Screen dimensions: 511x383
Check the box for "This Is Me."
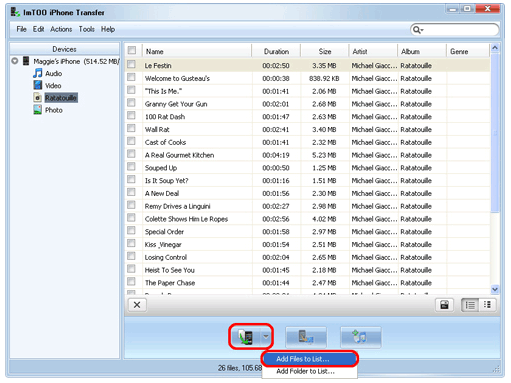(131, 90)
